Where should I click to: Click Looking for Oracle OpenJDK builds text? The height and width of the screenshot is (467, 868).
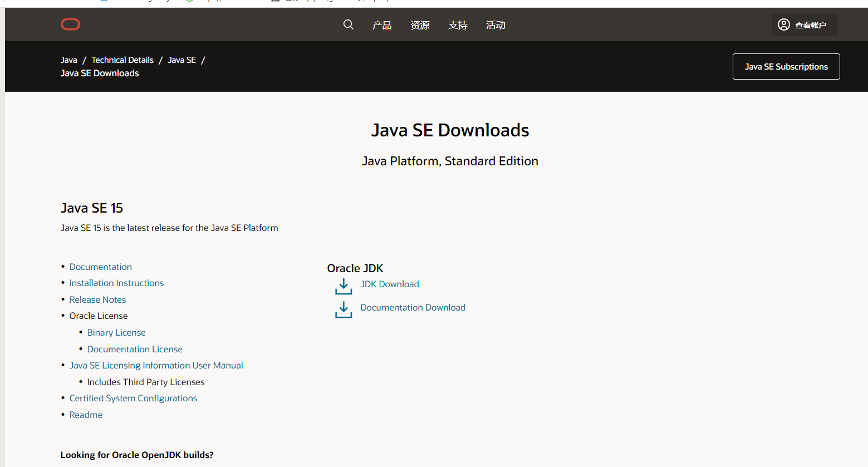137,455
